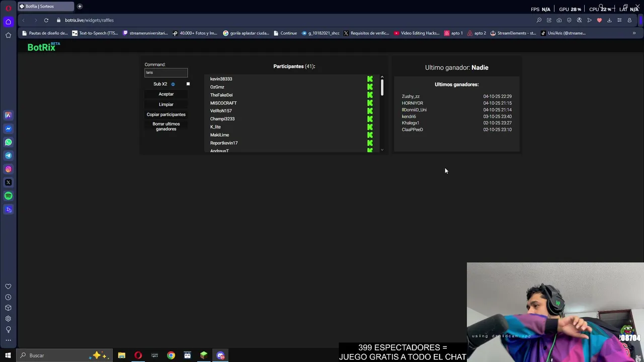Click the Limpiar button
The width and height of the screenshot is (644, 362).
pyautogui.click(x=166, y=105)
